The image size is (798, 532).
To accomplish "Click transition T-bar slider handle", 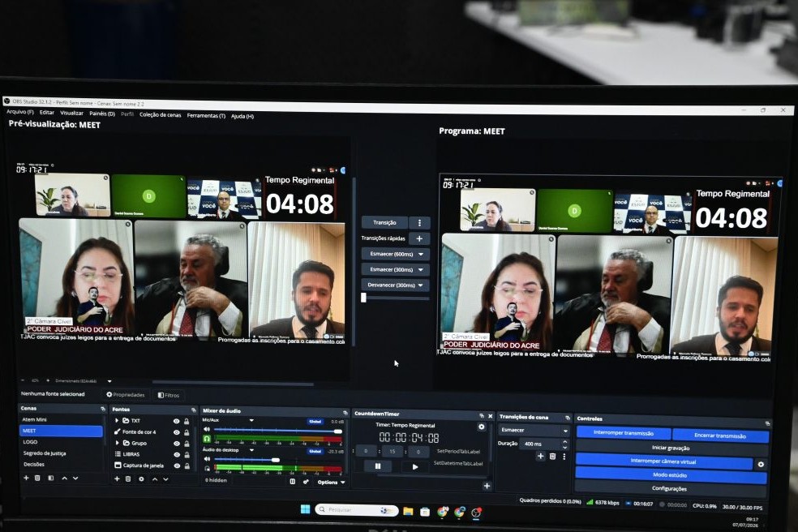I will [x=363, y=298].
